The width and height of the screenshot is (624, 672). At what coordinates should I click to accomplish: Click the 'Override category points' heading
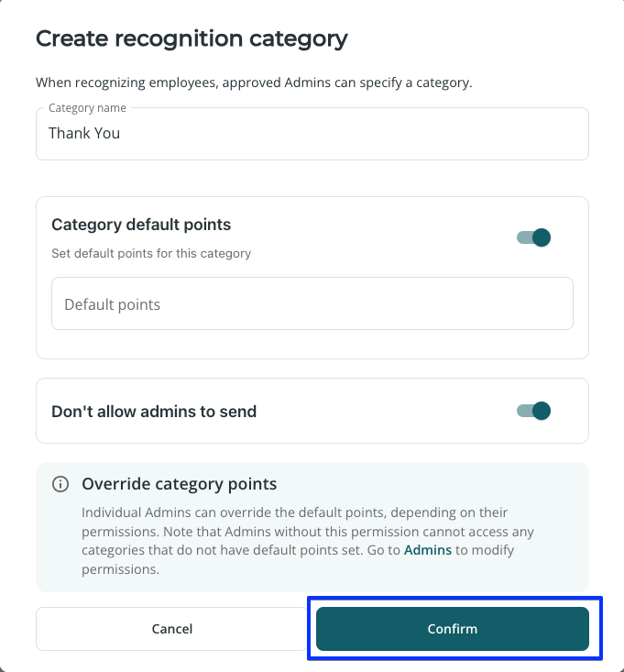pyautogui.click(x=179, y=484)
